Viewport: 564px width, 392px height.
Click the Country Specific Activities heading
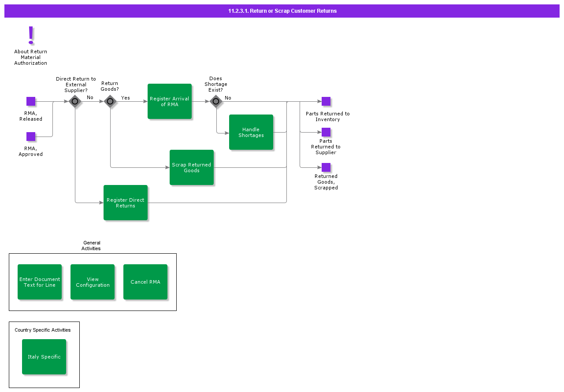click(x=43, y=330)
